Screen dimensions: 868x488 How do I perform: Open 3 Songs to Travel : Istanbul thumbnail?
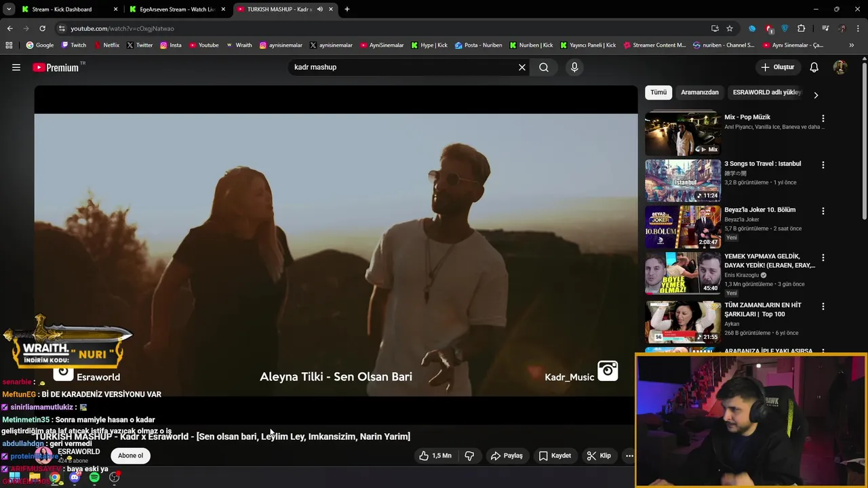tap(683, 180)
